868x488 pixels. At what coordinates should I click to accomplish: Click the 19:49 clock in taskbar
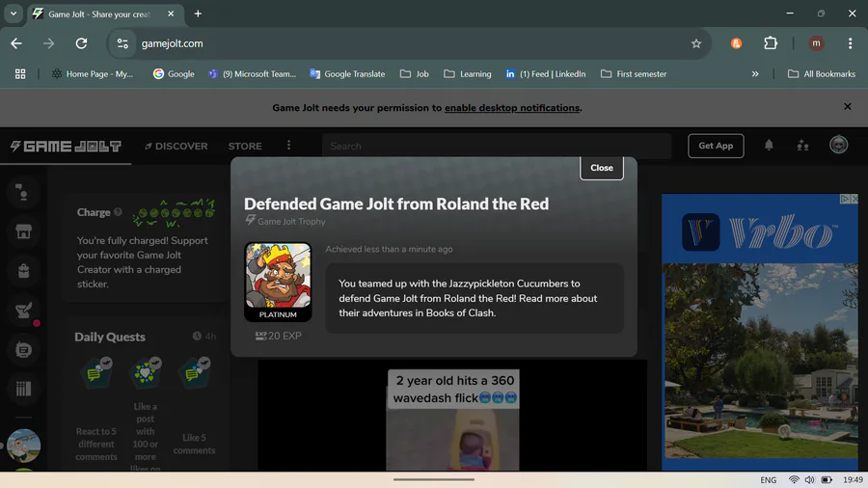pyautogui.click(x=853, y=479)
